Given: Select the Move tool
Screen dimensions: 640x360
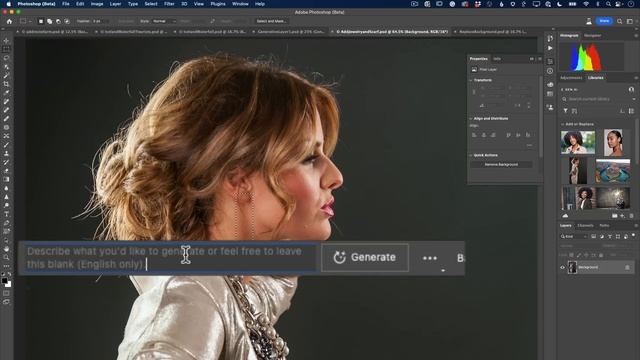Looking at the screenshot, I should click(6, 41).
